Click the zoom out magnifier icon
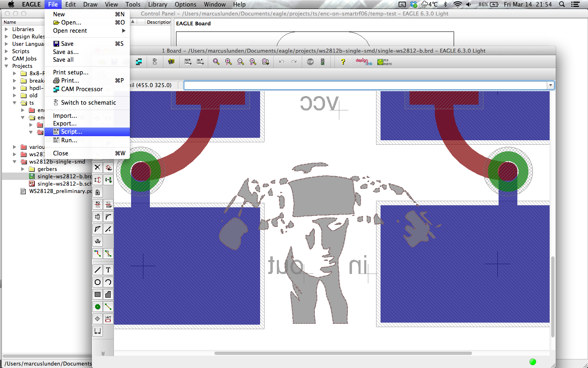The height and width of the screenshot is (368, 588). [241, 62]
